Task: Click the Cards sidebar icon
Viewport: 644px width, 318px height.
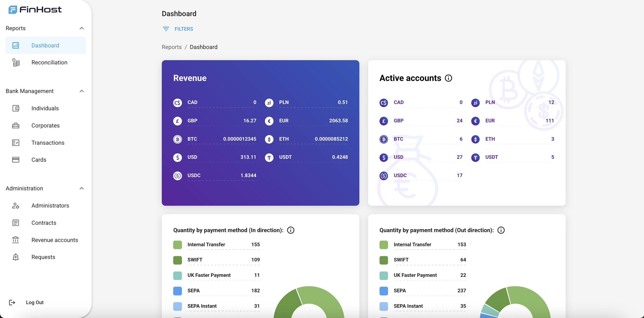Action: pyautogui.click(x=16, y=160)
